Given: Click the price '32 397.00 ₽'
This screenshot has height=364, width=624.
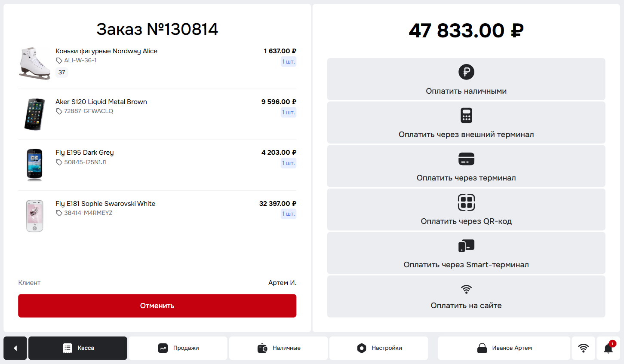Looking at the screenshot, I should (x=278, y=204).
